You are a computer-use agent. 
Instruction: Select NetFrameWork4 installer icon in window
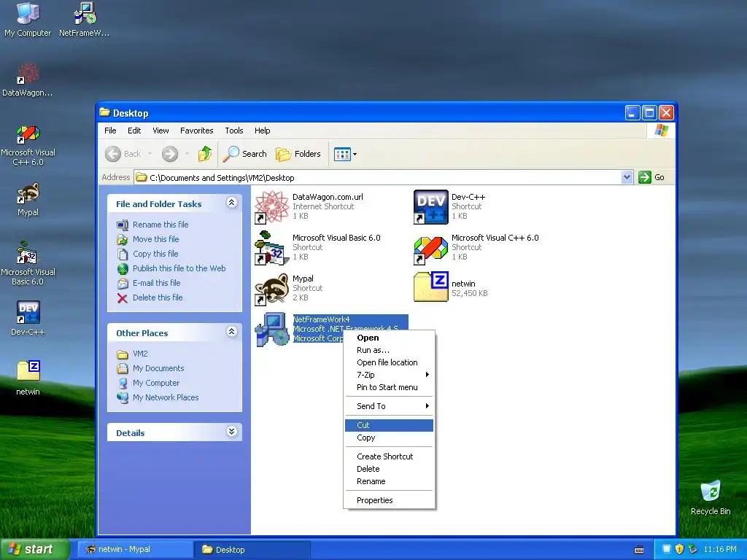tap(272, 330)
